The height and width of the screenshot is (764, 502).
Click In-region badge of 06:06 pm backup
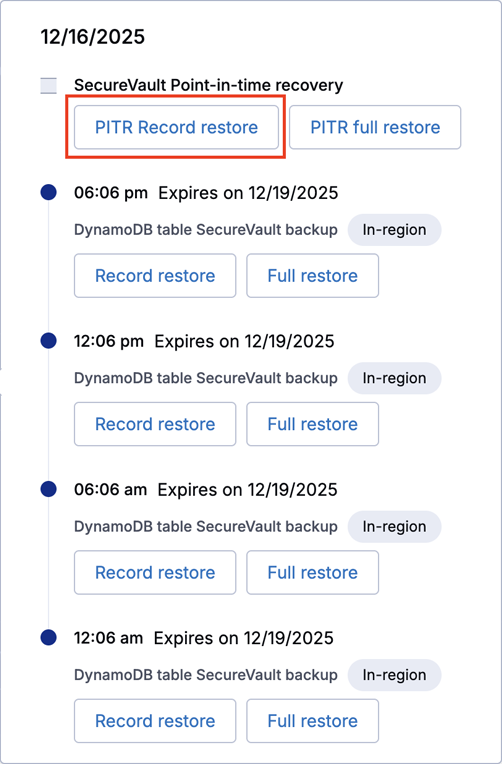pos(394,230)
